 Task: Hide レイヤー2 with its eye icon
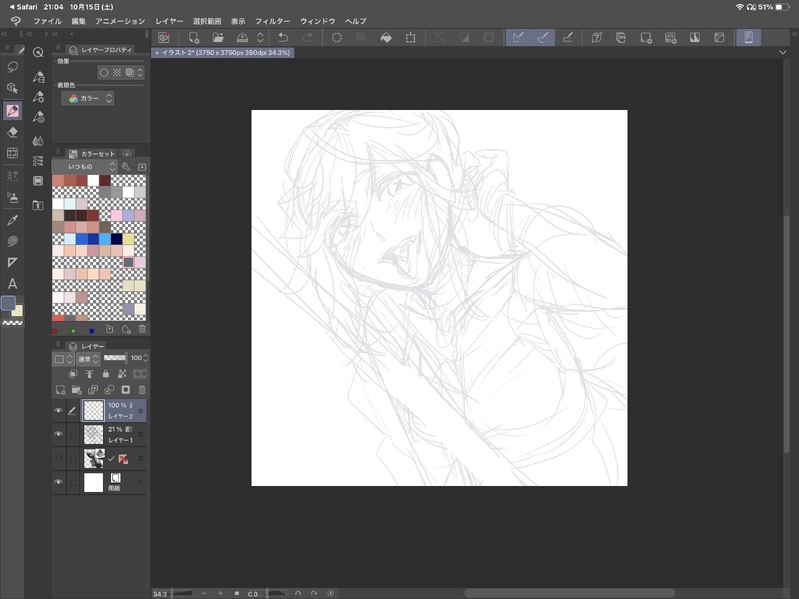pyautogui.click(x=58, y=411)
